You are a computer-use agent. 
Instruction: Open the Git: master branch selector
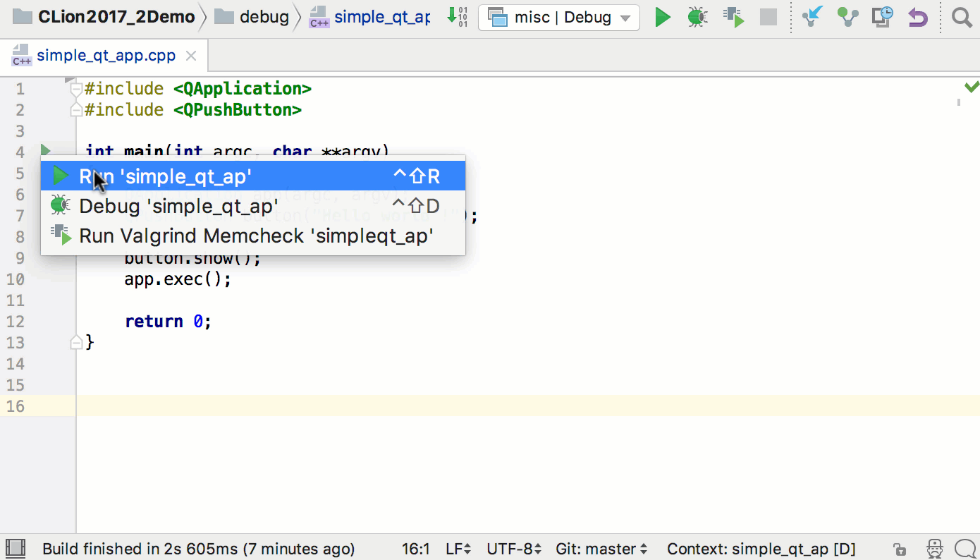coord(601,549)
